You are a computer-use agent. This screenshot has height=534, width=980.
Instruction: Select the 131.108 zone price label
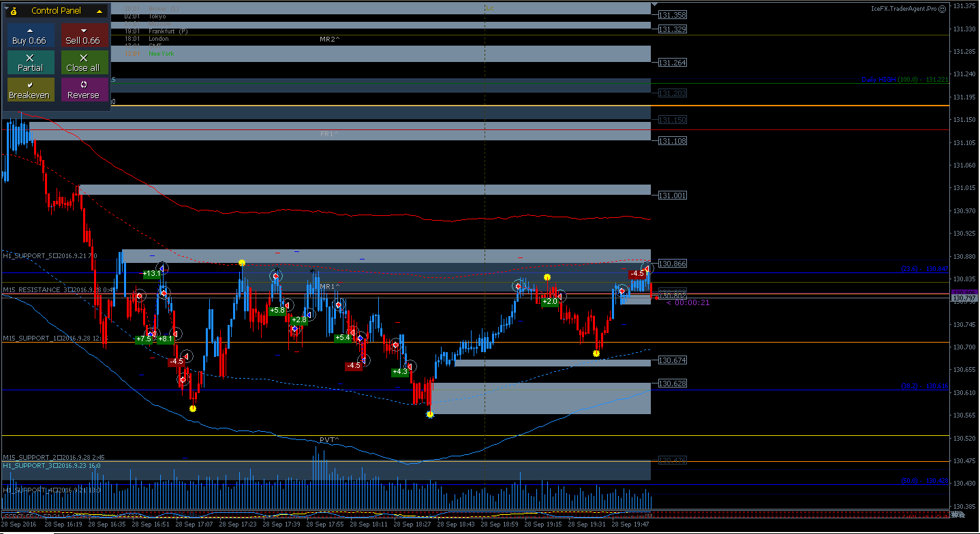click(x=673, y=141)
